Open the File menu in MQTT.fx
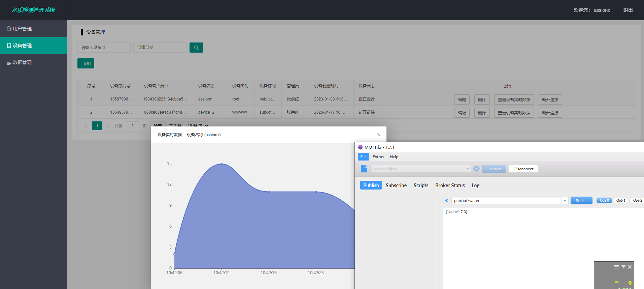 [x=363, y=157]
